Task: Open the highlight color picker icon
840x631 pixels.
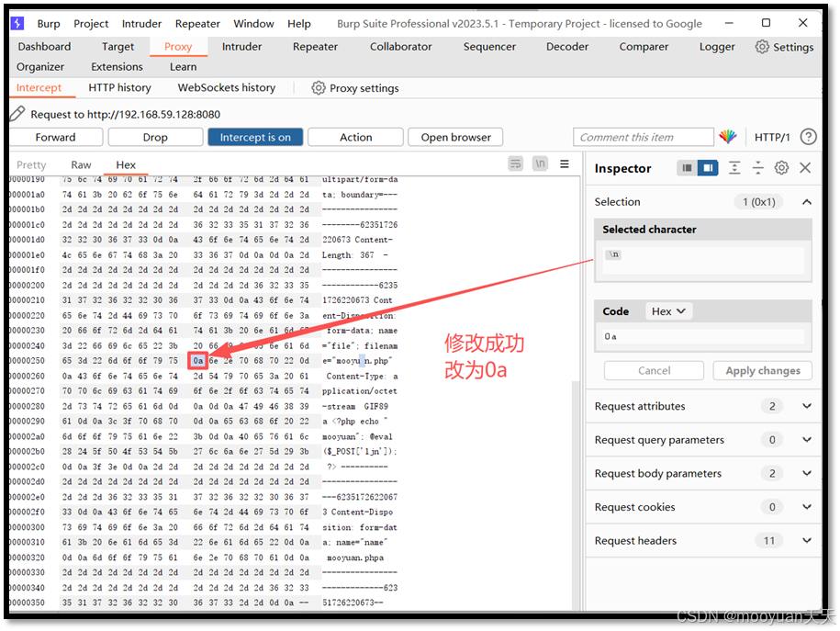Action: coord(727,137)
